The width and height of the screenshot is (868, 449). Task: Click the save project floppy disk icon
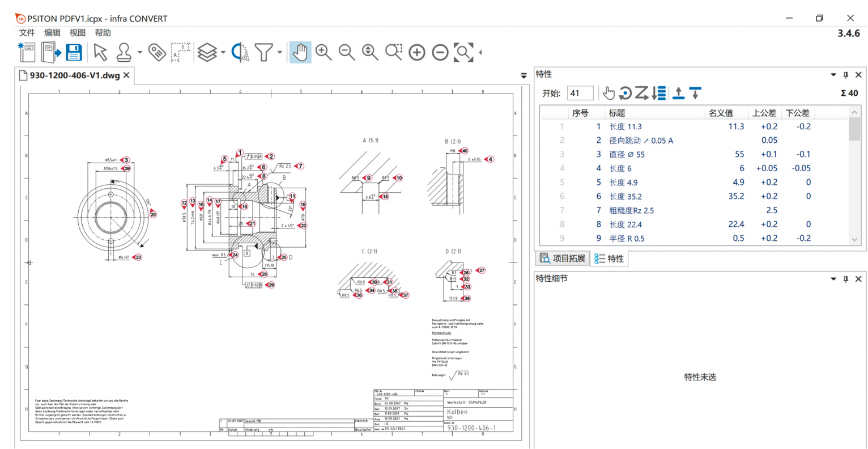point(74,52)
